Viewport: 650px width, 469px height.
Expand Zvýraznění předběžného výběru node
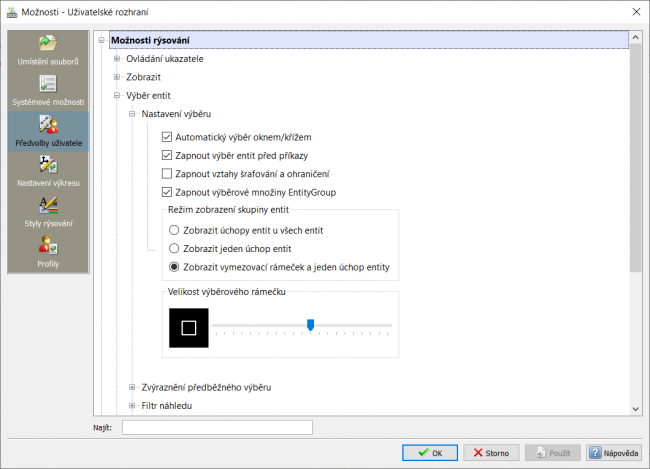point(132,387)
